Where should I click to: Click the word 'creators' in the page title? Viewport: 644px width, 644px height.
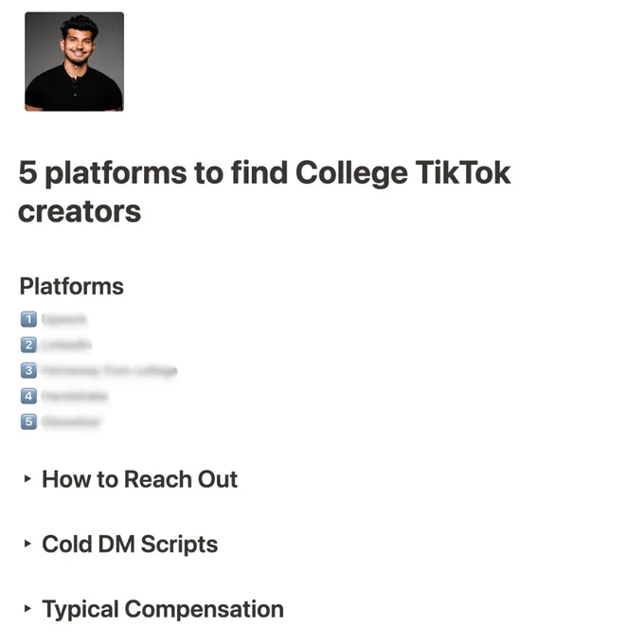point(80,211)
